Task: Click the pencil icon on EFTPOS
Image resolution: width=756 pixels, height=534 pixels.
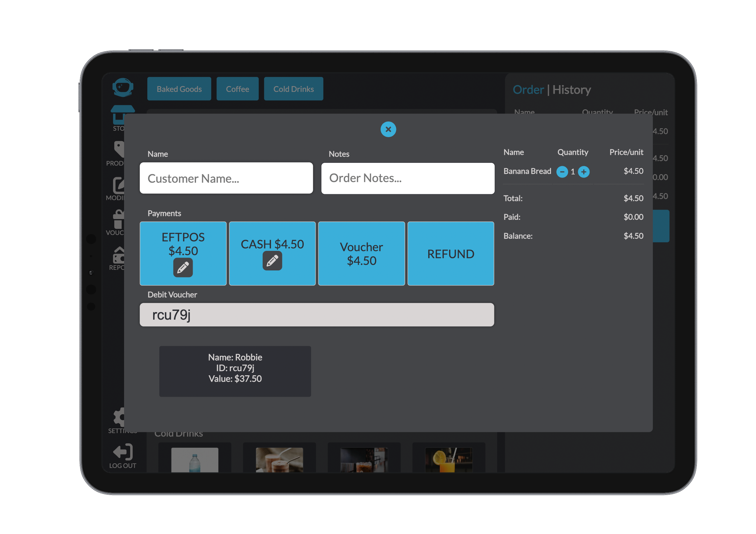Action: 183,267
